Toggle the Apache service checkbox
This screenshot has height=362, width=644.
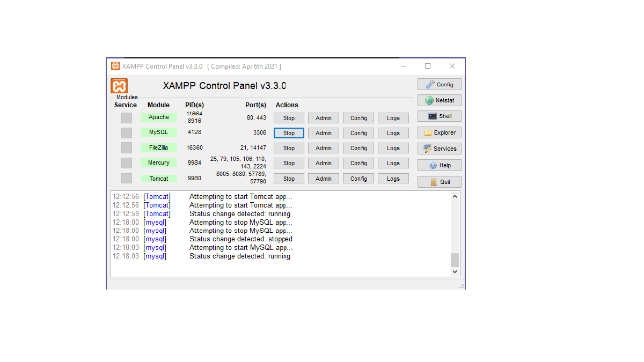click(127, 118)
